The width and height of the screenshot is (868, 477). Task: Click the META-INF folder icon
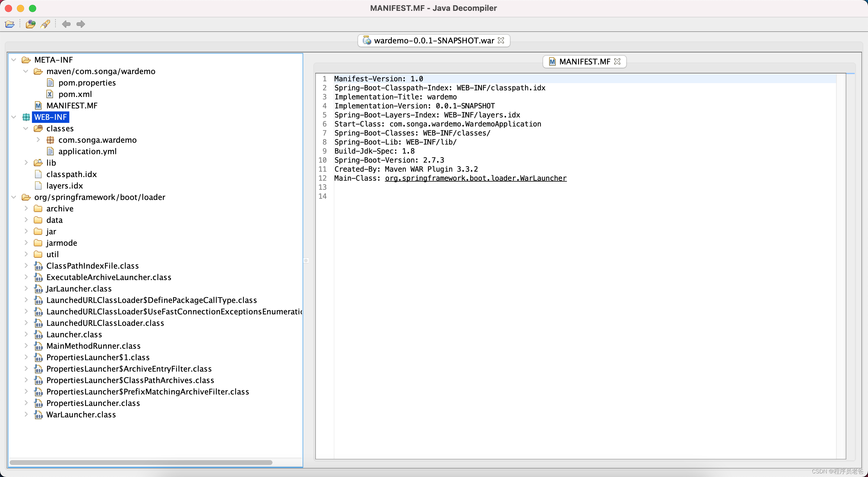pos(26,60)
